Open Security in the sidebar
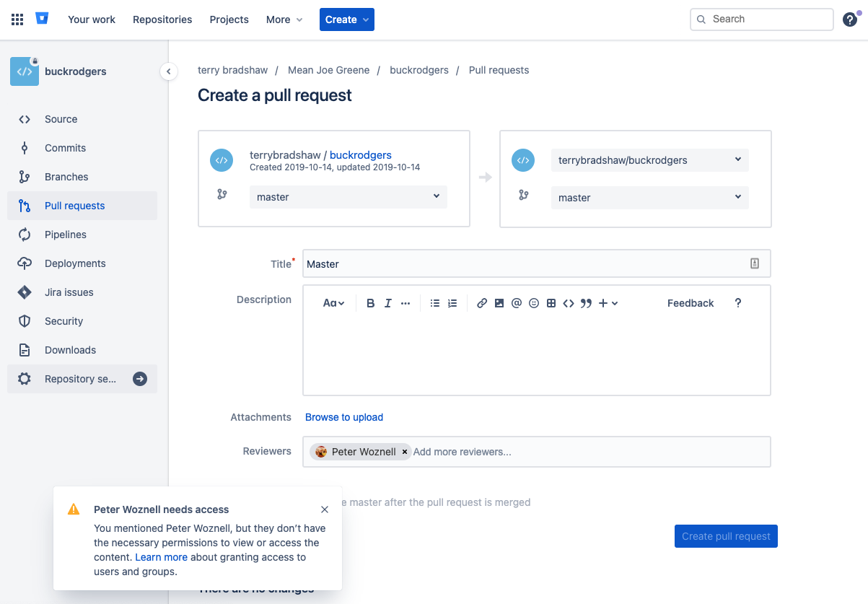The width and height of the screenshot is (868, 604). [82, 321]
